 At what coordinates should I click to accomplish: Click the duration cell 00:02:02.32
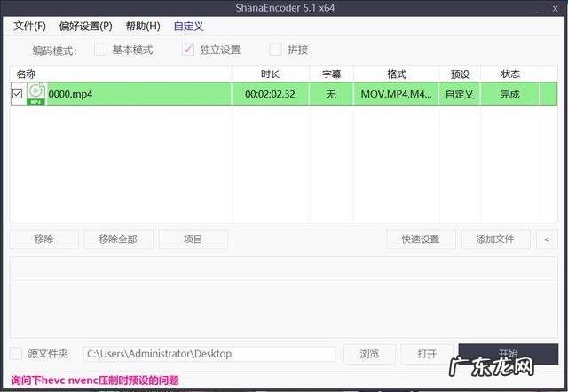[270, 94]
